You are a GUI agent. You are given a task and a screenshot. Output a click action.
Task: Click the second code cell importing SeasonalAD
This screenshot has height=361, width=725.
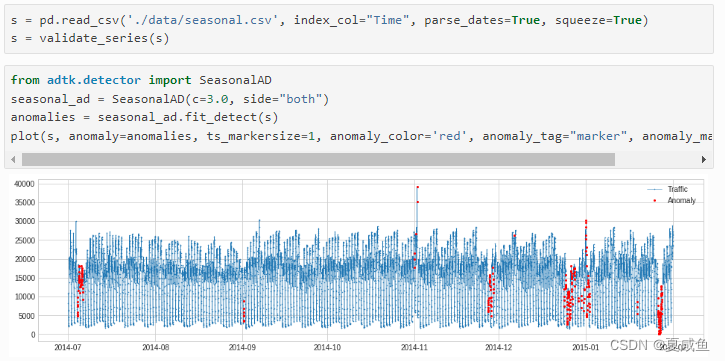(359, 116)
